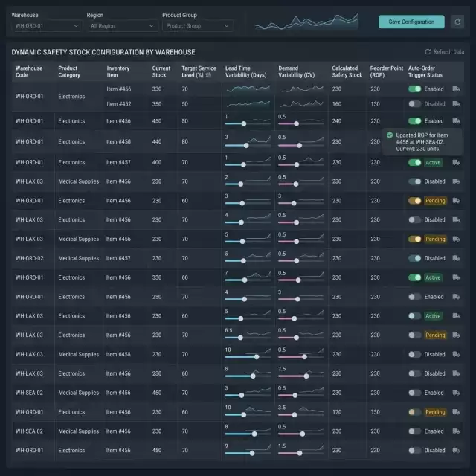476x476 pixels.
Task: Adjust lead time slider in Item #455 row
Action: click(248, 357)
